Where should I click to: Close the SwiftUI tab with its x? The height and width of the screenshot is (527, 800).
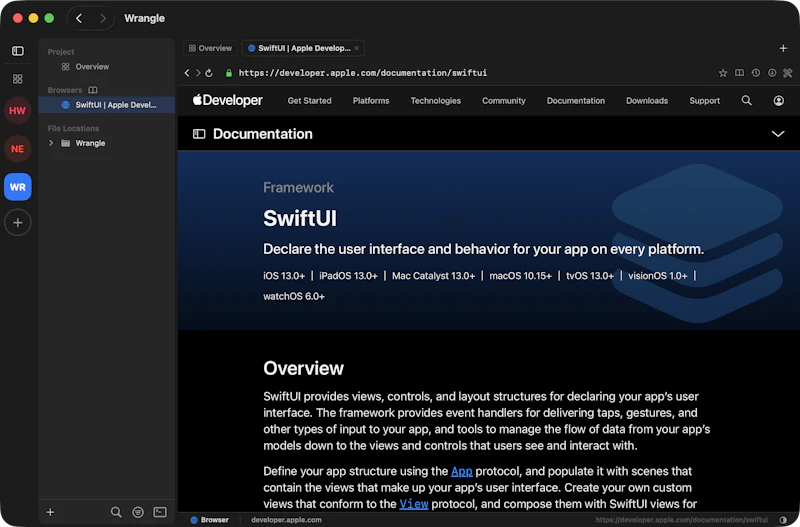(x=357, y=48)
